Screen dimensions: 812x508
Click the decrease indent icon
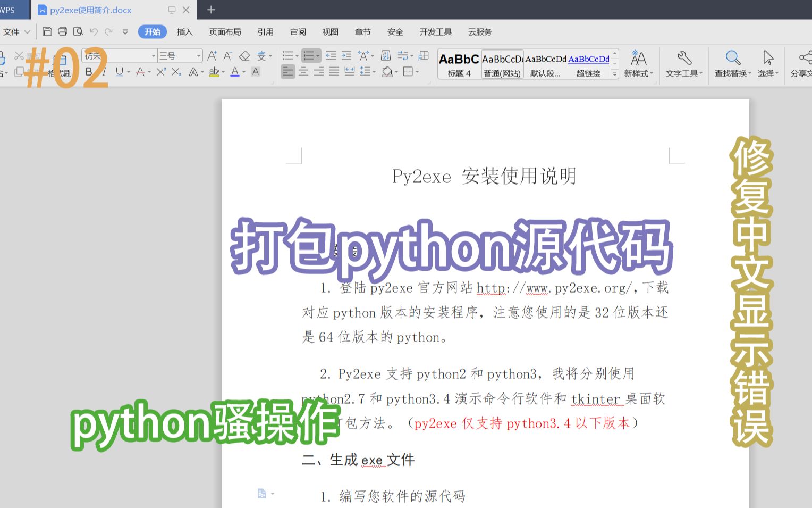point(331,55)
